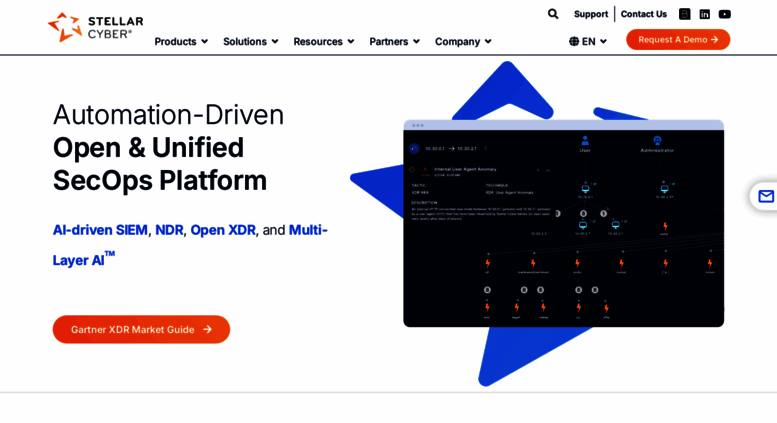
Task: Click the Request A Demo button
Action: [678, 40]
